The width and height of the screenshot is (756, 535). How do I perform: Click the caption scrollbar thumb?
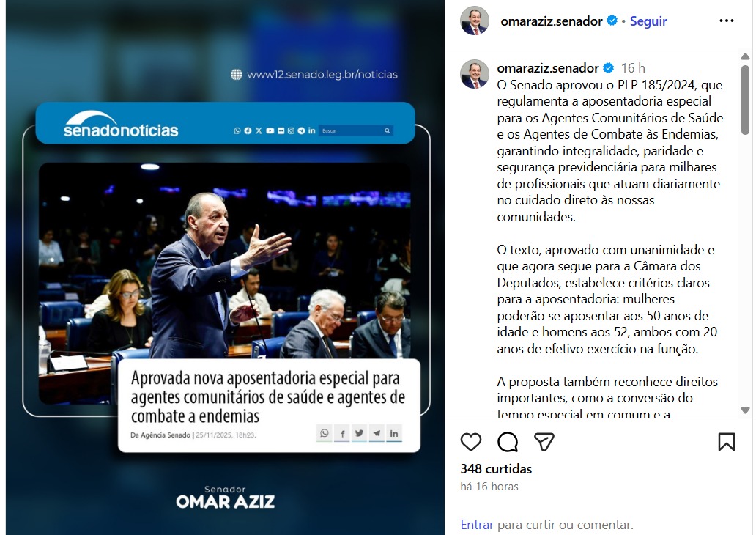(x=746, y=100)
